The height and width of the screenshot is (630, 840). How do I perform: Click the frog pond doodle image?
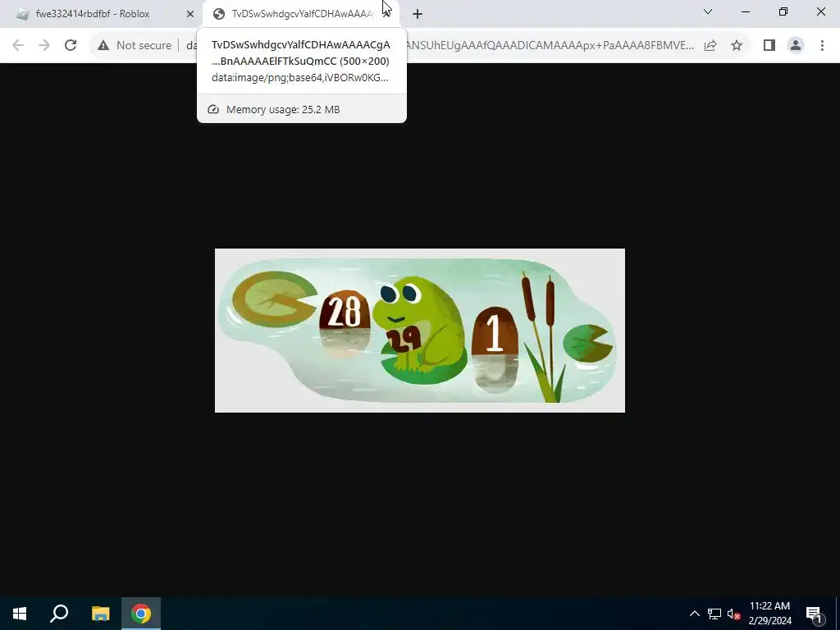[419, 331]
